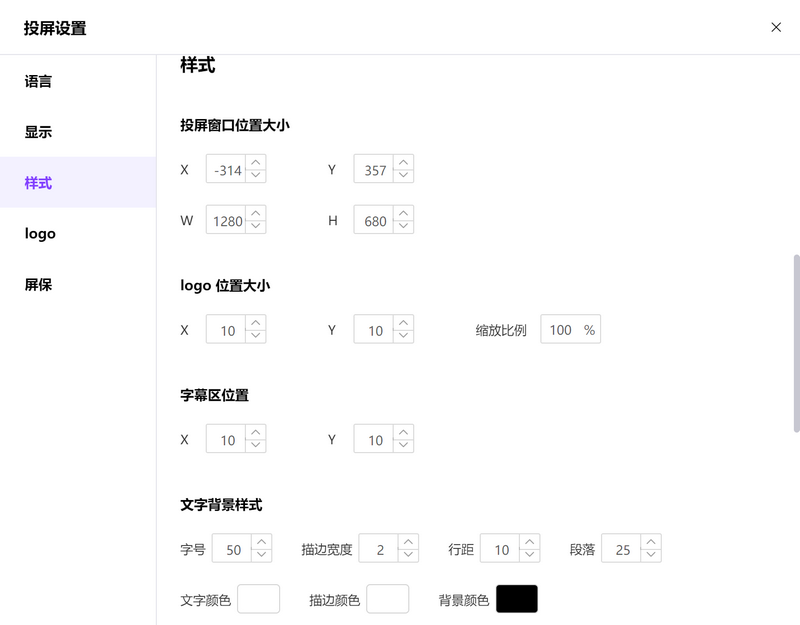Screen dimensions: 800x625
Task: Edit the 行距 field showing 10
Action: (500, 548)
